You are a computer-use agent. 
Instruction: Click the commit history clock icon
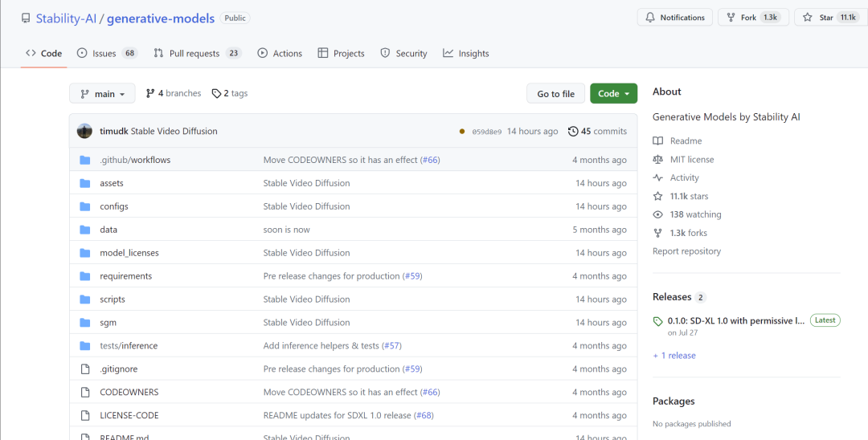[573, 131]
